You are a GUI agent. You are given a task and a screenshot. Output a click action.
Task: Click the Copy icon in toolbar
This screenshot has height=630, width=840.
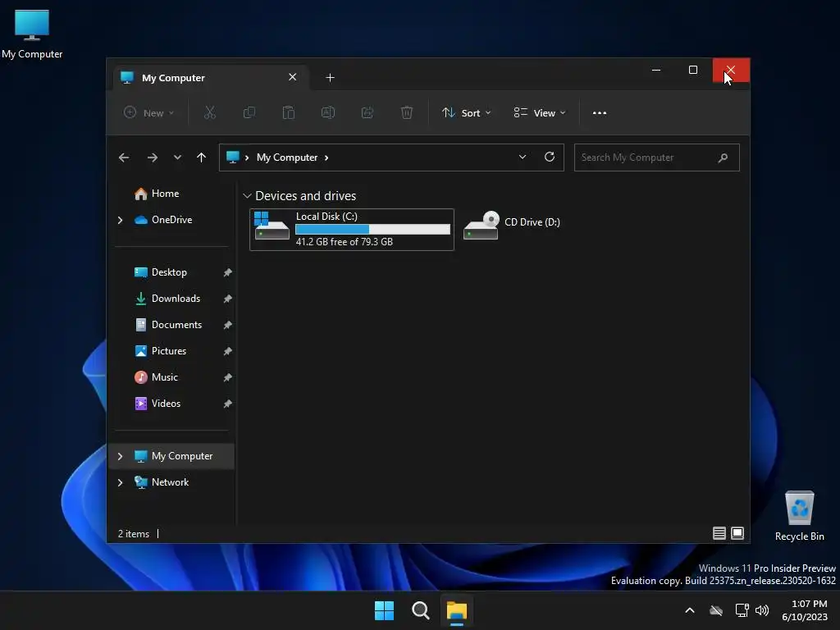point(249,112)
